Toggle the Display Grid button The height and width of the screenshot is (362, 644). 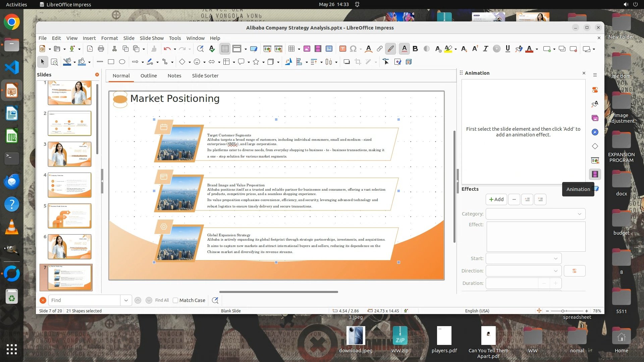pyautogui.click(x=225, y=49)
